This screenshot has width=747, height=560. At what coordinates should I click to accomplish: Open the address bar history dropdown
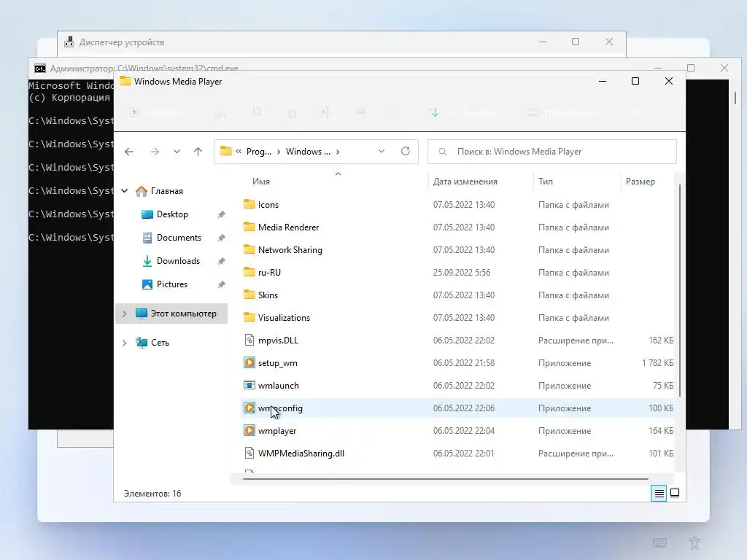(x=382, y=151)
